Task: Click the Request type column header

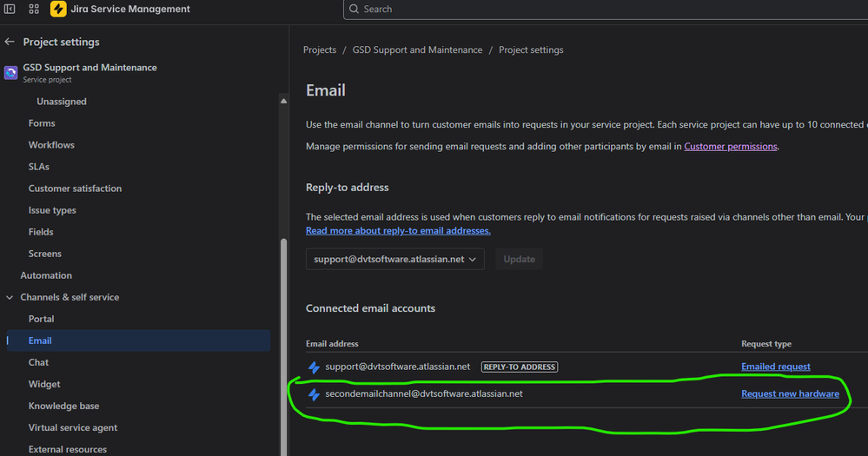Action: (x=766, y=344)
